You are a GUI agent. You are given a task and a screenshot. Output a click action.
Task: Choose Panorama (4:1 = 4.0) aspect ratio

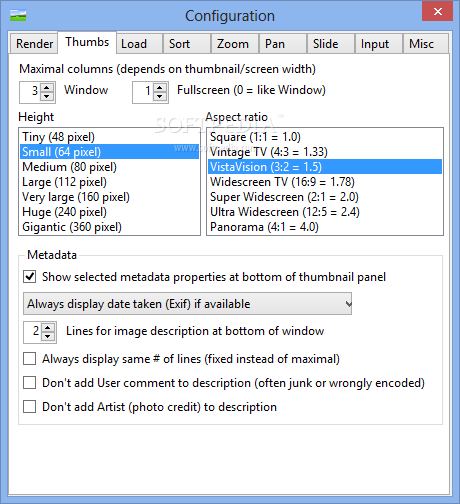[325, 227]
